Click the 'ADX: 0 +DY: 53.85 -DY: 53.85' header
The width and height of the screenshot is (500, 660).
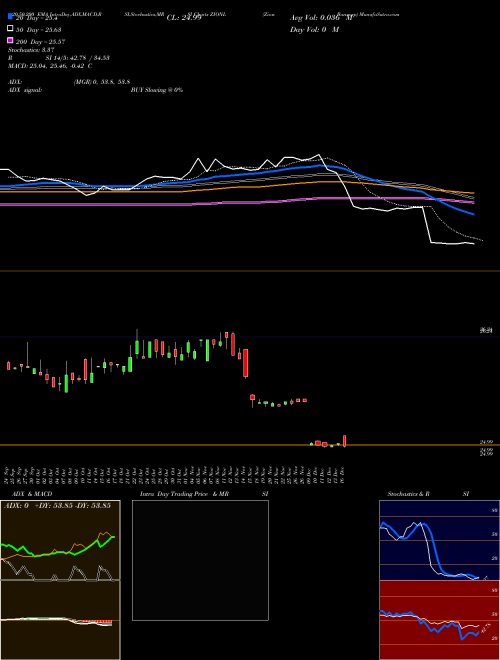57,505
